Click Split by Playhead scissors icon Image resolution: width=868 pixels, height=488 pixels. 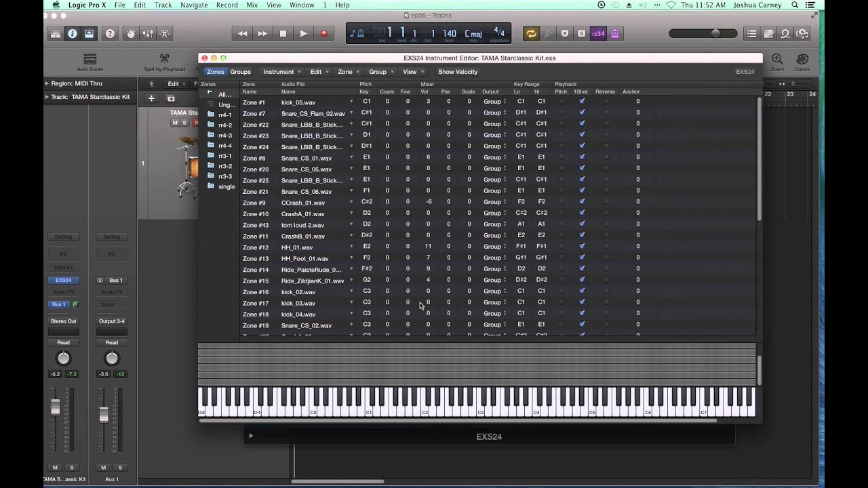164,59
